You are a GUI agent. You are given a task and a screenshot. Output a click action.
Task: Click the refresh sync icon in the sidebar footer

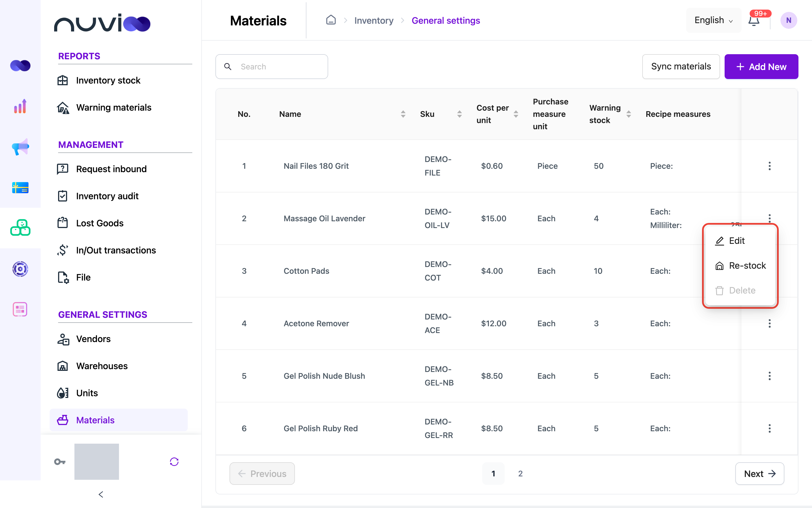point(174,462)
